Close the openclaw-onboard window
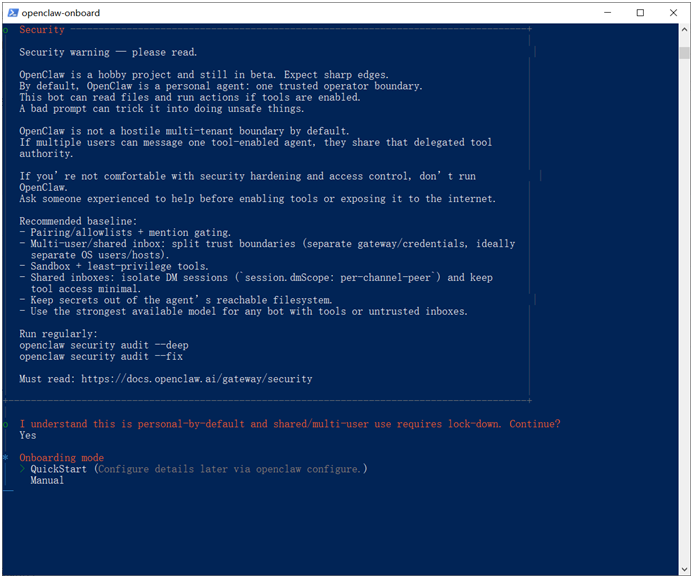Viewport: 693px width, 578px height. [673, 13]
